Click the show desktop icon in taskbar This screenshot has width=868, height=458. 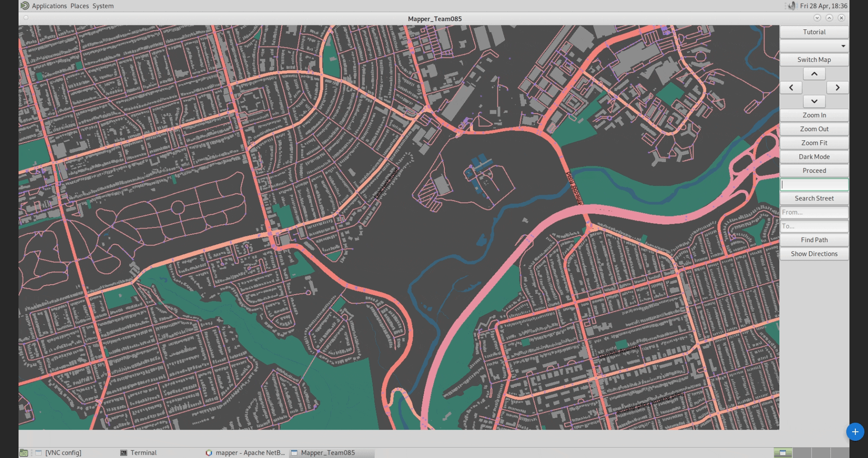tap(24, 453)
